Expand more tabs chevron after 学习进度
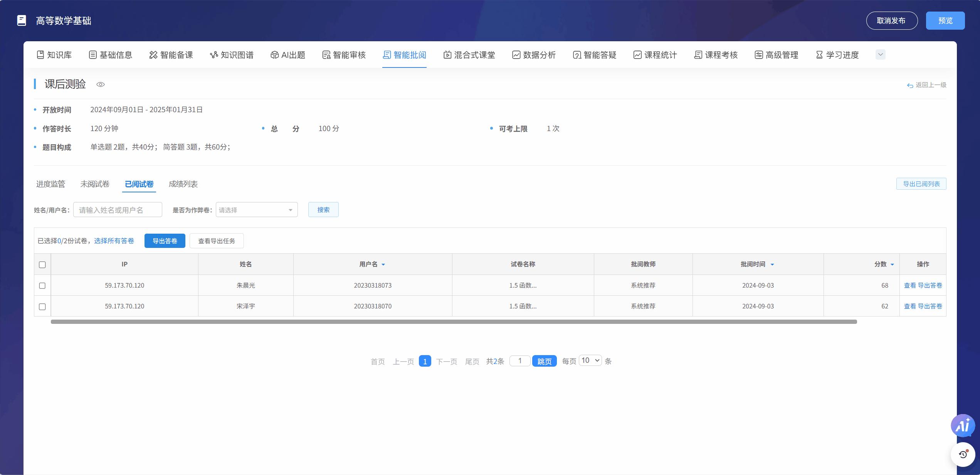The width and height of the screenshot is (980, 475). click(x=880, y=55)
